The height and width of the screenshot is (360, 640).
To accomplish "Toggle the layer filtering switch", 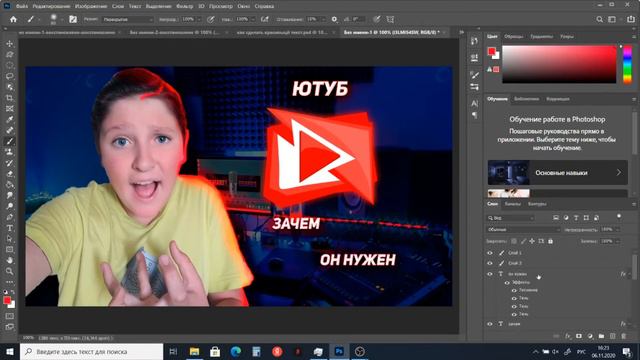I will [x=619, y=216].
